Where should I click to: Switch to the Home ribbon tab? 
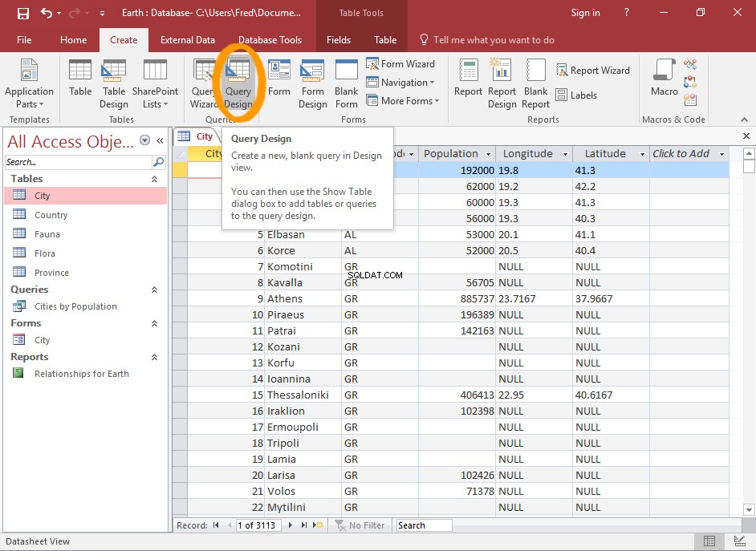(73, 40)
